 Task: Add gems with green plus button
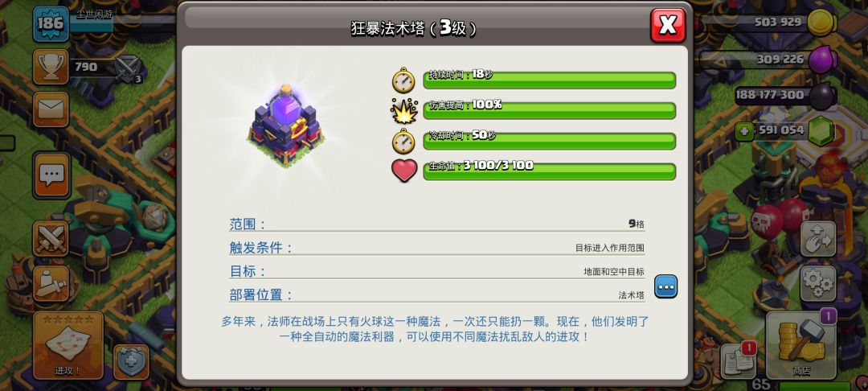(x=744, y=131)
